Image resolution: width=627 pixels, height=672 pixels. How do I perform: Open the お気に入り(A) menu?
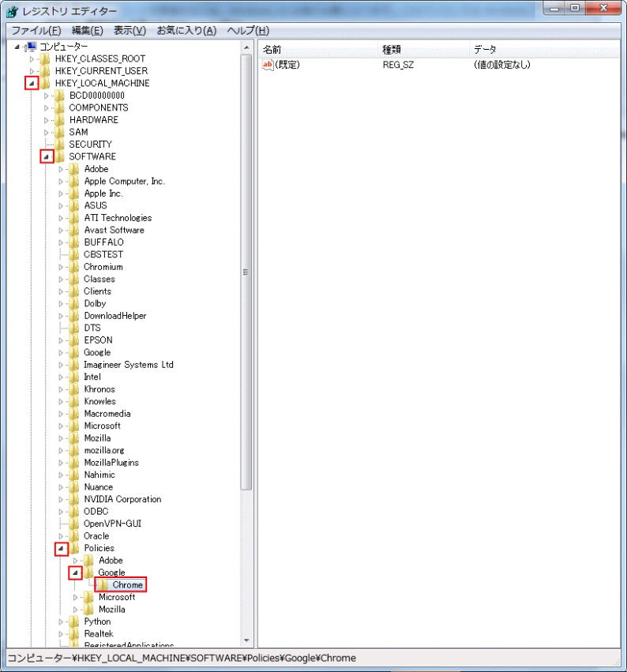click(x=186, y=30)
